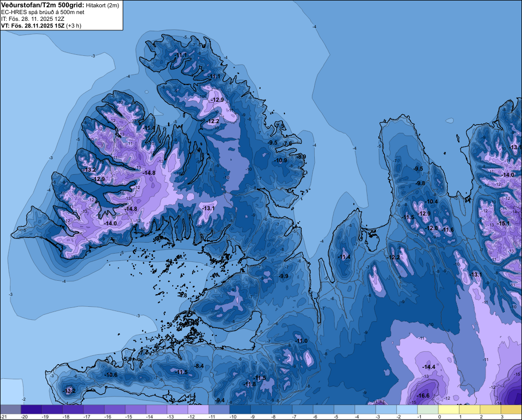The width and height of the screenshot is (522, 420).
Task: Click the '0' label on the color scale
Action: coord(440,417)
